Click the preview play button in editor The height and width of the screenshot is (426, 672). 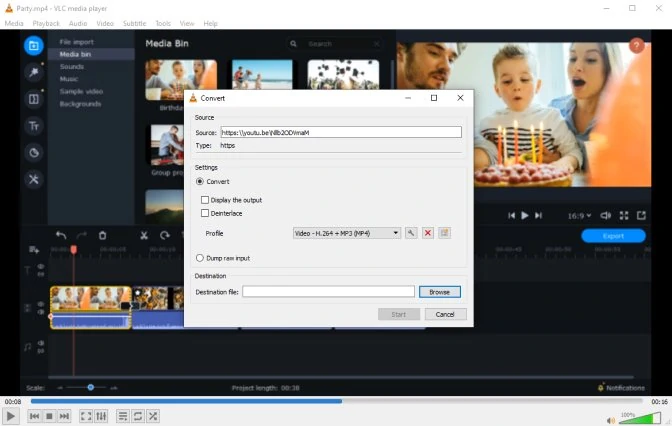[525, 216]
